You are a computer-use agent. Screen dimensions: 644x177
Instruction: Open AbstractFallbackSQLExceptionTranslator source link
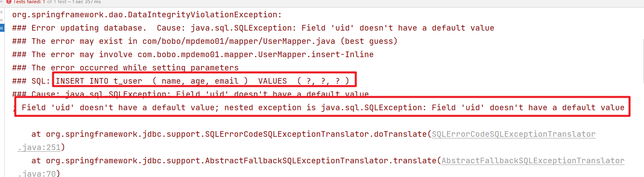point(533,161)
